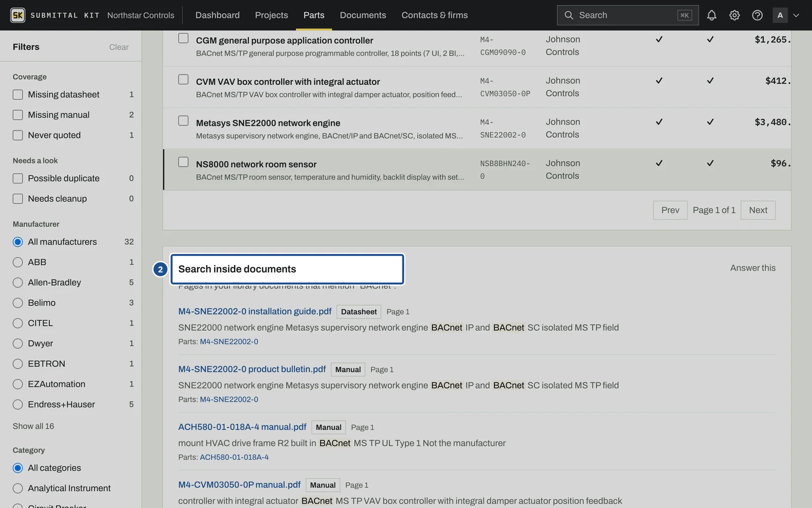Click the Prev page button
The image size is (812, 508).
[x=670, y=210]
